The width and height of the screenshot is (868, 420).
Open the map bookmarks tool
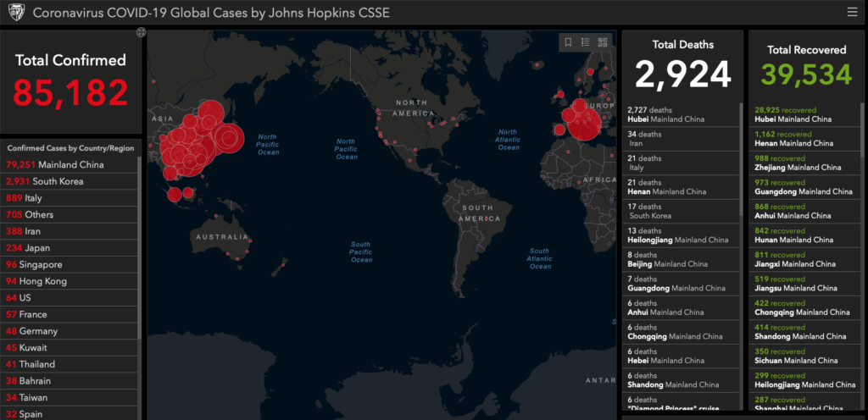pos(569,42)
